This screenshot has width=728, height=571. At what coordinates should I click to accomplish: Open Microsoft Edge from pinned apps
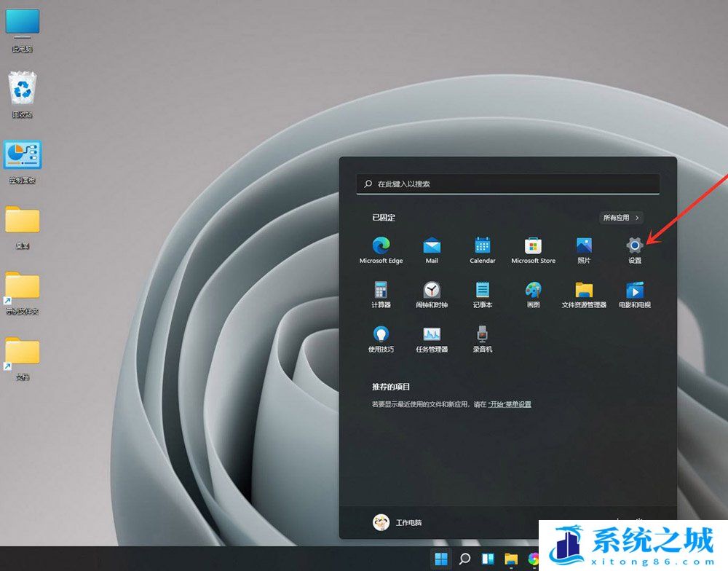click(381, 250)
